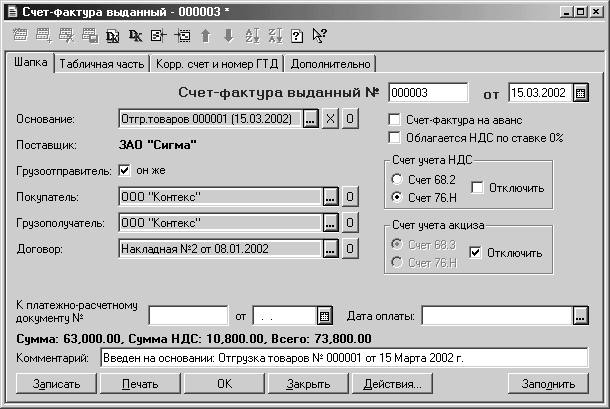
Task: Click the descending Z-A sort toolbar icon
Action: (x=274, y=37)
